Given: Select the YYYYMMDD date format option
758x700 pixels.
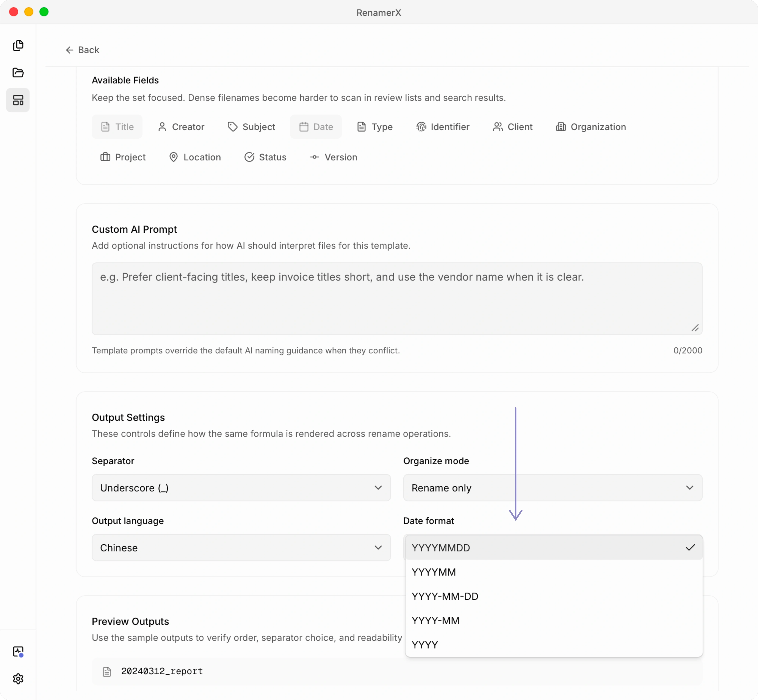Looking at the screenshot, I should (x=554, y=547).
